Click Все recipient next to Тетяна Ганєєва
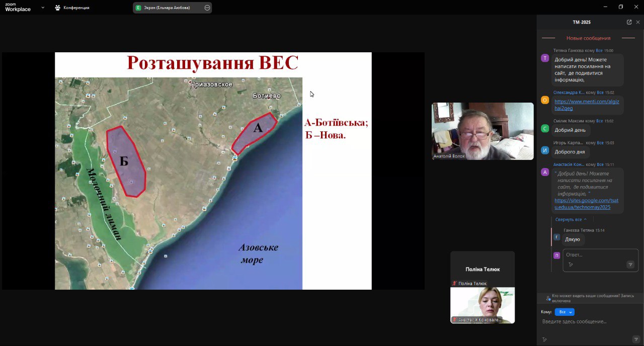The height and width of the screenshot is (346, 644). 599,50
